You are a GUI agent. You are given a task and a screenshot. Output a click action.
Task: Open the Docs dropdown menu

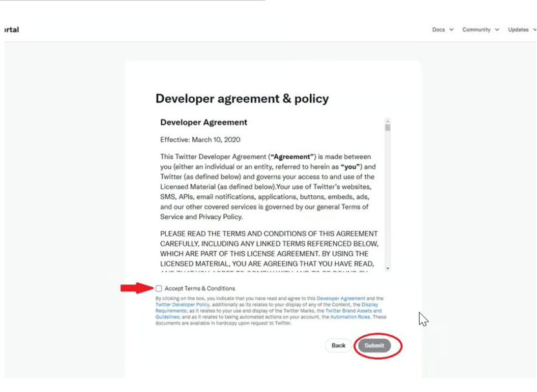click(443, 30)
